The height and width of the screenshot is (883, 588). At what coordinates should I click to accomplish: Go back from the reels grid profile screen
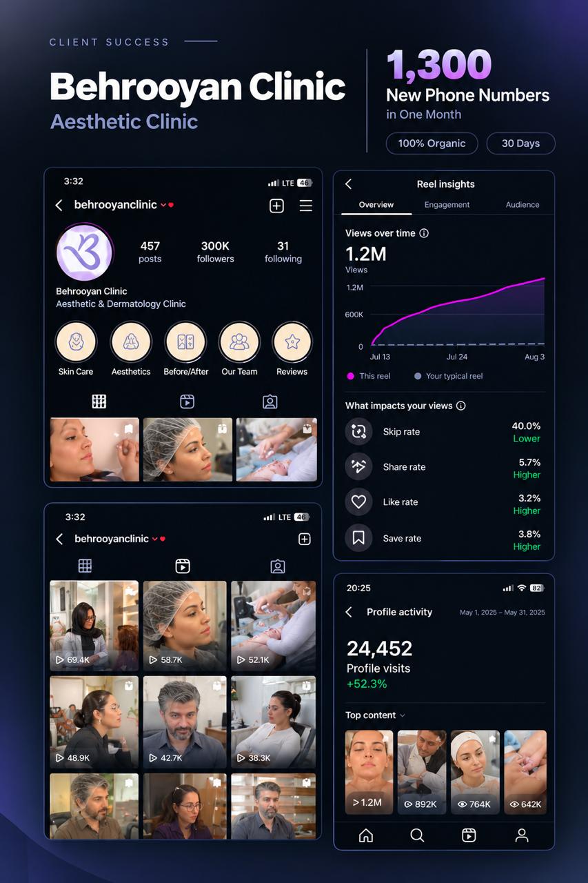coord(59,539)
